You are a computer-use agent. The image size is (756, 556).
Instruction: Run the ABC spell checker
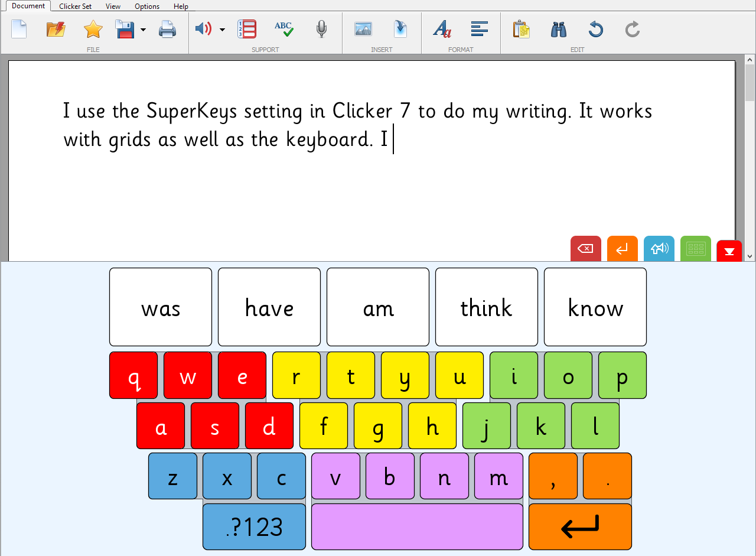pyautogui.click(x=284, y=29)
